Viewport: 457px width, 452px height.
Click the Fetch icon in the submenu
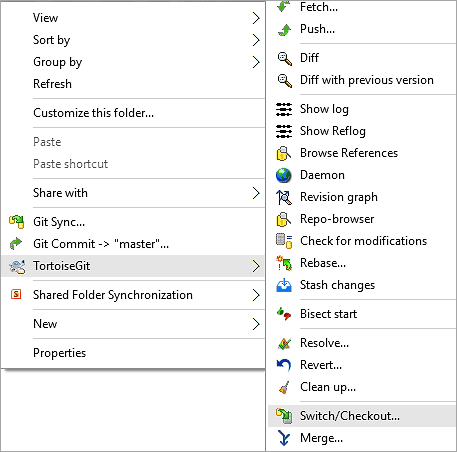click(x=284, y=7)
